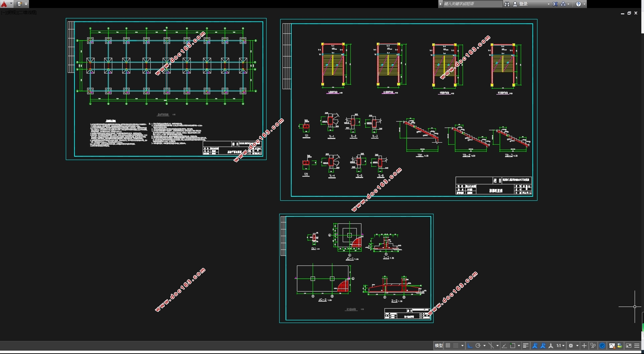Image resolution: width=644 pixels, height=354 pixels.
Task: Toggle polar tracking icon
Action: [478, 346]
